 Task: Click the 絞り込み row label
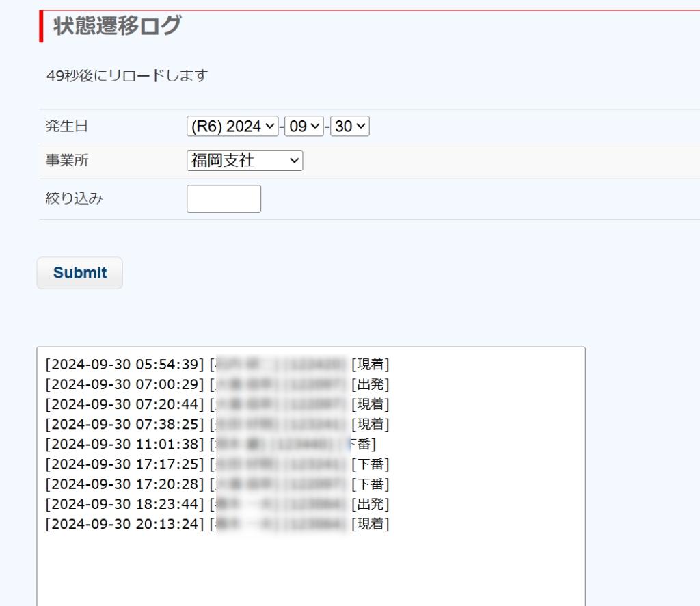point(74,199)
